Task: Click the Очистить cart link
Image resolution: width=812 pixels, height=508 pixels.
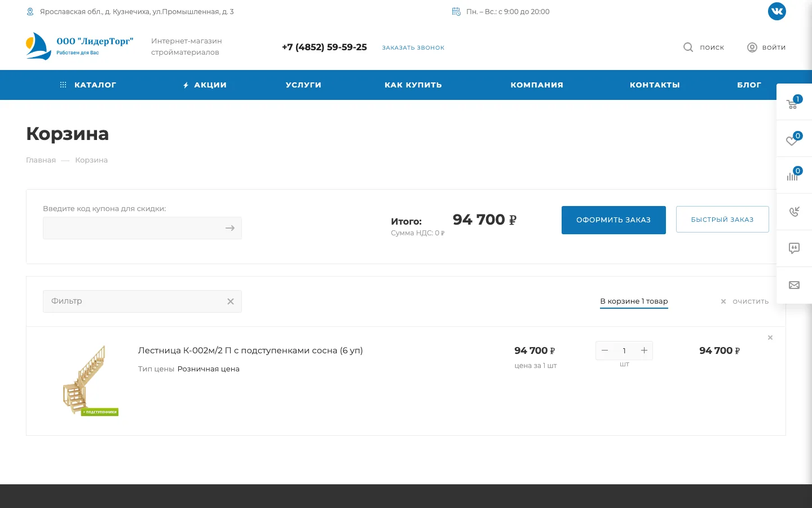Action: click(x=745, y=301)
